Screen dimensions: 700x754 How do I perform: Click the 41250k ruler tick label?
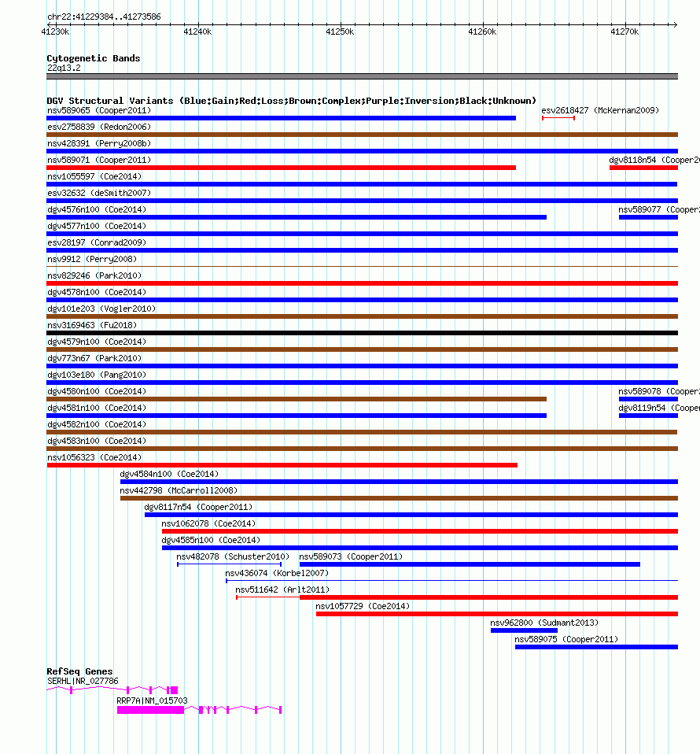point(340,31)
